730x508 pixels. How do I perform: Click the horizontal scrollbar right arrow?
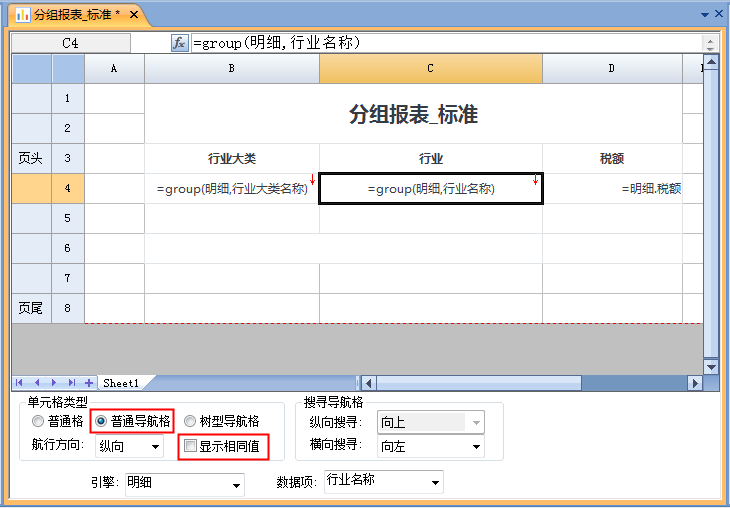[x=695, y=383]
